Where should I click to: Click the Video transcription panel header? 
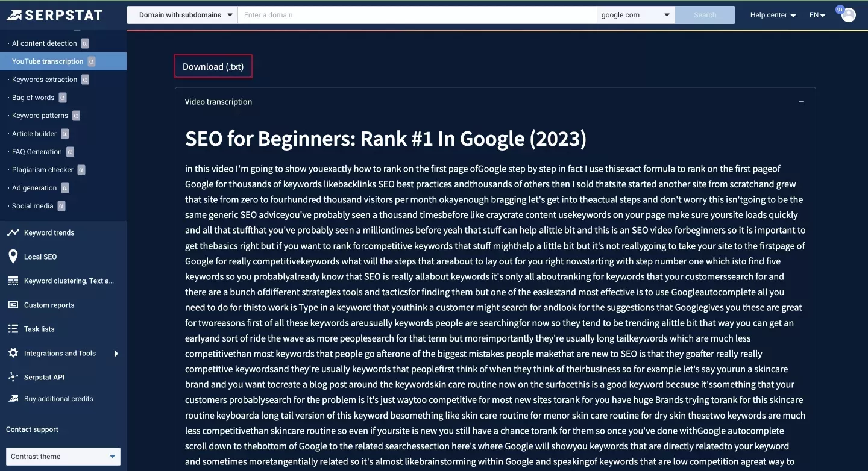pyautogui.click(x=495, y=102)
